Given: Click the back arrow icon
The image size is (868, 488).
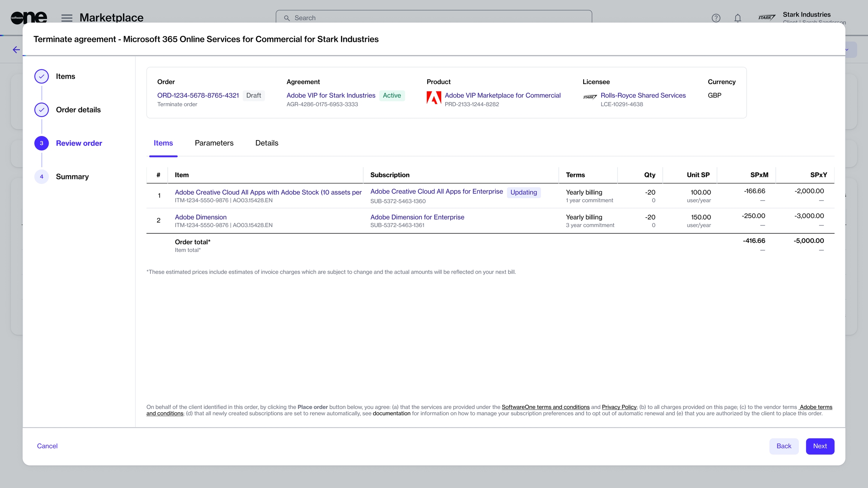Looking at the screenshot, I should tap(16, 50).
